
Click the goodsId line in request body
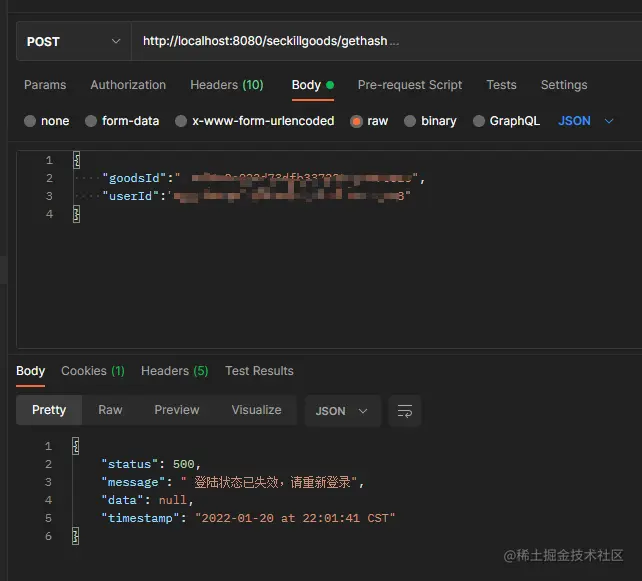(264, 178)
